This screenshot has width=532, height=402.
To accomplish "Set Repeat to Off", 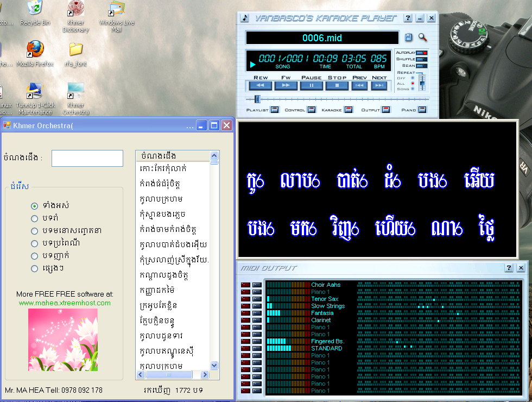I will click(413, 78).
